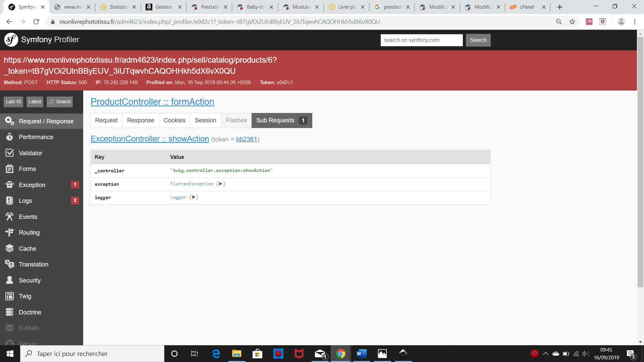Click the _controller key cell
Screen dimensions: 644x362
pyautogui.click(x=110, y=171)
